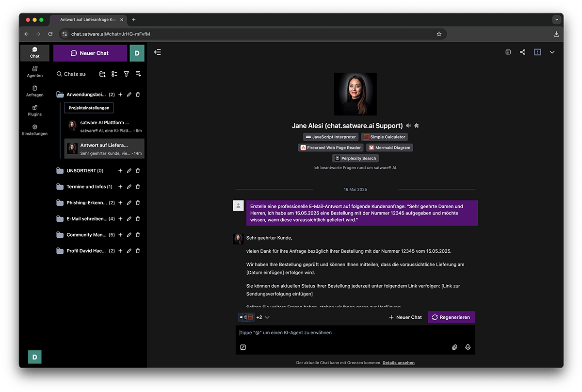Edit the Anwendungsbei... folder name
Image resolution: width=582 pixels, height=392 pixels.
pyautogui.click(x=129, y=95)
